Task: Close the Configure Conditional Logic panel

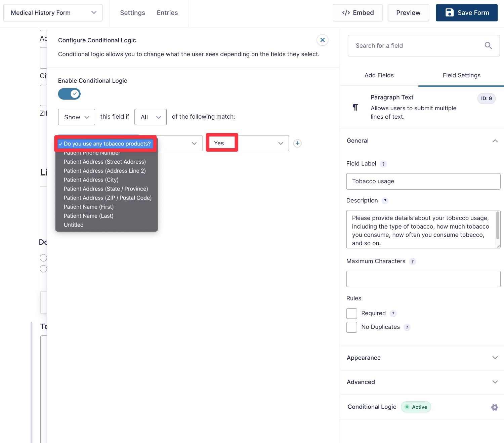Action: [x=322, y=40]
